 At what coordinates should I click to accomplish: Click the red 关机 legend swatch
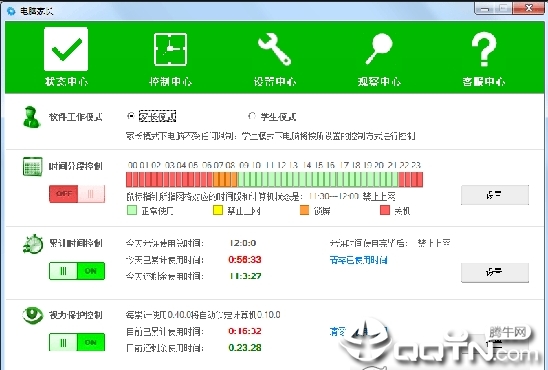tap(385, 210)
